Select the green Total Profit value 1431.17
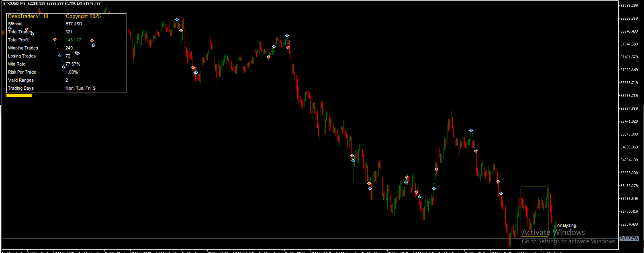This screenshot has height=253, width=644. point(74,40)
